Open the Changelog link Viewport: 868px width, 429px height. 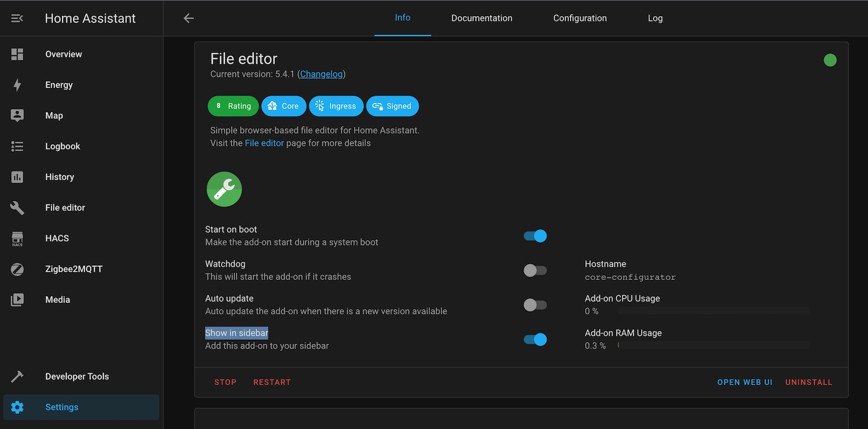[x=321, y=74]
